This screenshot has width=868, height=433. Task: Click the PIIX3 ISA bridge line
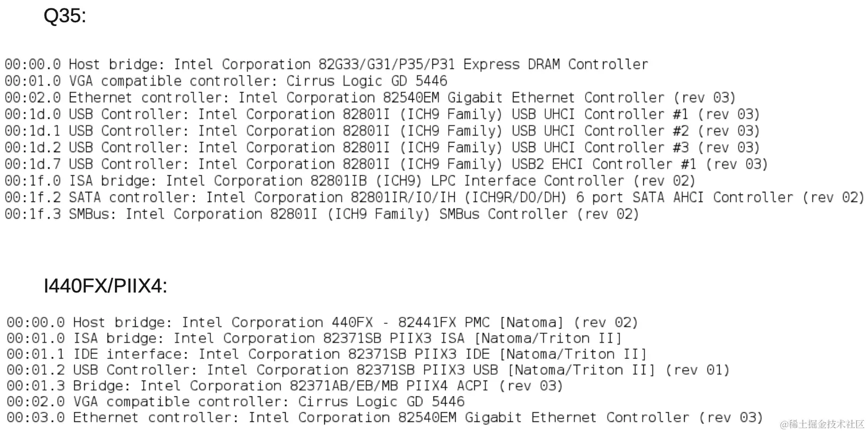pyautogui.click(x=314, y=338)
